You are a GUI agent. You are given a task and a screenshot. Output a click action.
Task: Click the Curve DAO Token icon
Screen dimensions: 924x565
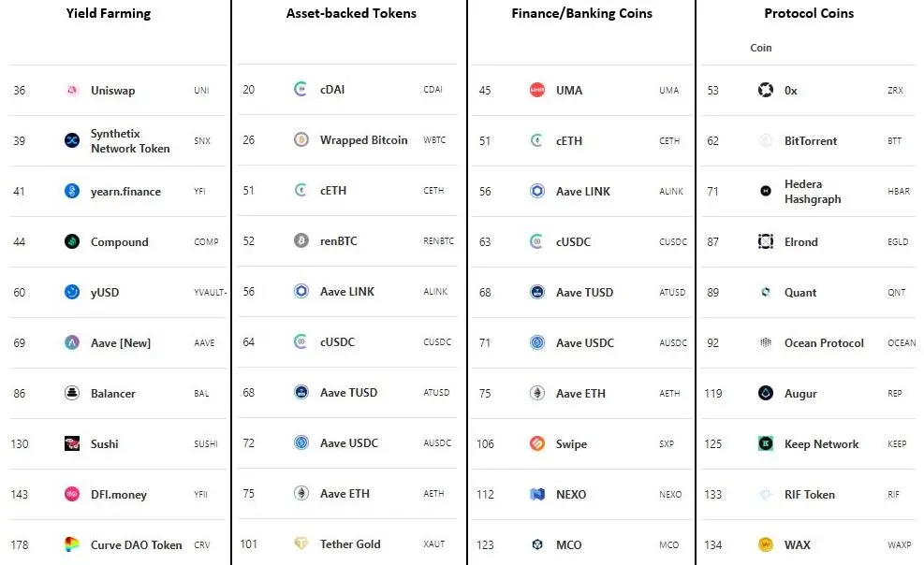tap(72, 545)
